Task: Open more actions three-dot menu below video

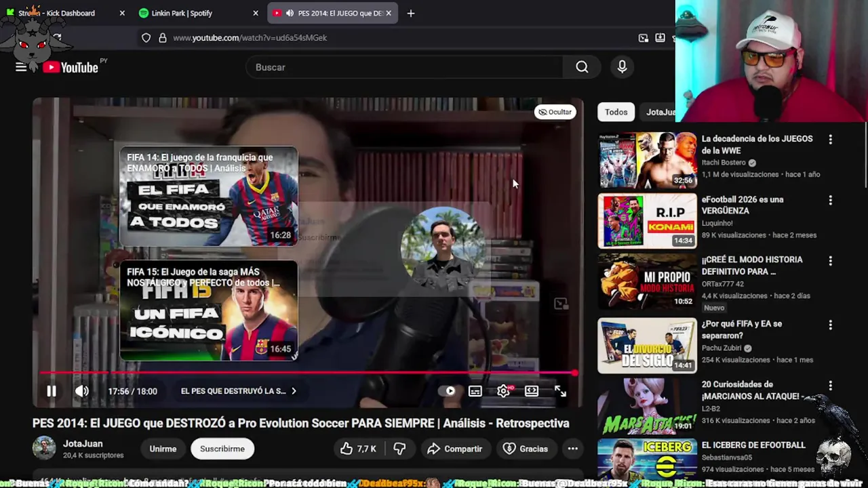Action: pos(572,449)
